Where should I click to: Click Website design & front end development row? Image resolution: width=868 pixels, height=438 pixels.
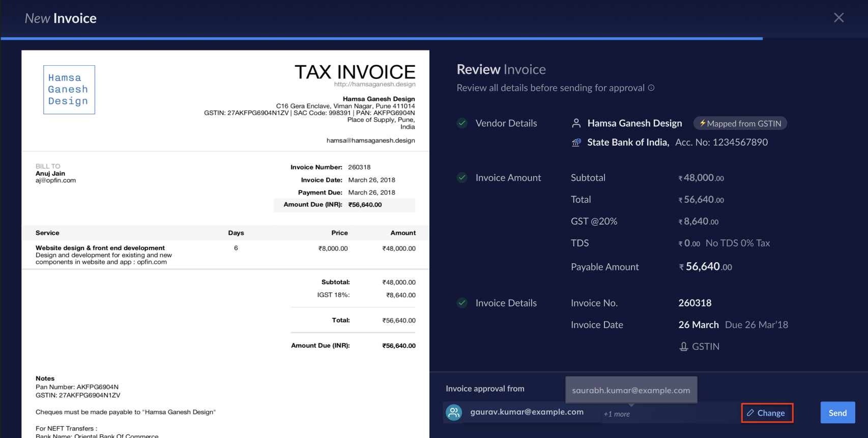pyautogui.click(x=225, y=255)
